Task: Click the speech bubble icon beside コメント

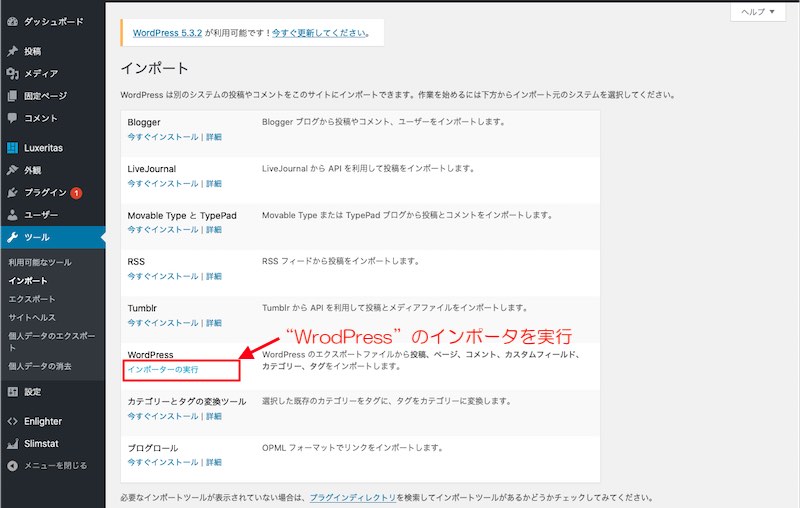Action: [x=13, y=118]
